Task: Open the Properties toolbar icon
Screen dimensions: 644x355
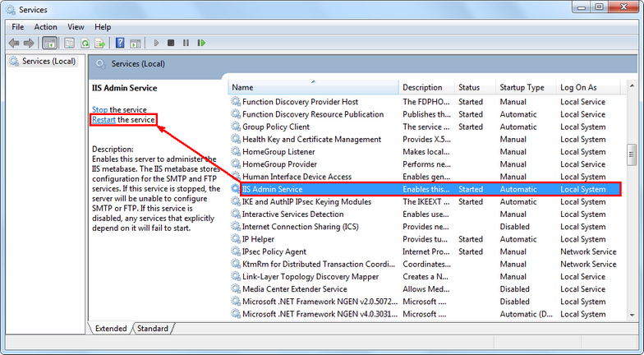Action: [69, 43]
